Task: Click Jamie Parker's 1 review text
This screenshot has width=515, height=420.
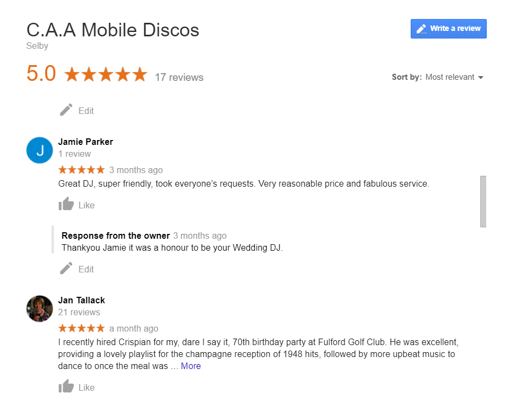Action: pos(74,154)
